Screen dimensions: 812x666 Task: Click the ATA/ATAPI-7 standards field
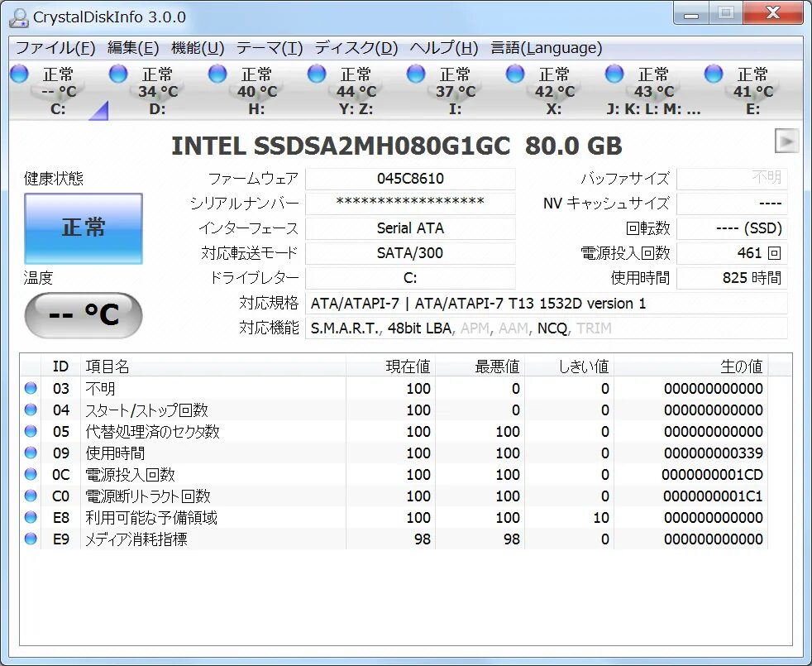click(x=547, y=303)
